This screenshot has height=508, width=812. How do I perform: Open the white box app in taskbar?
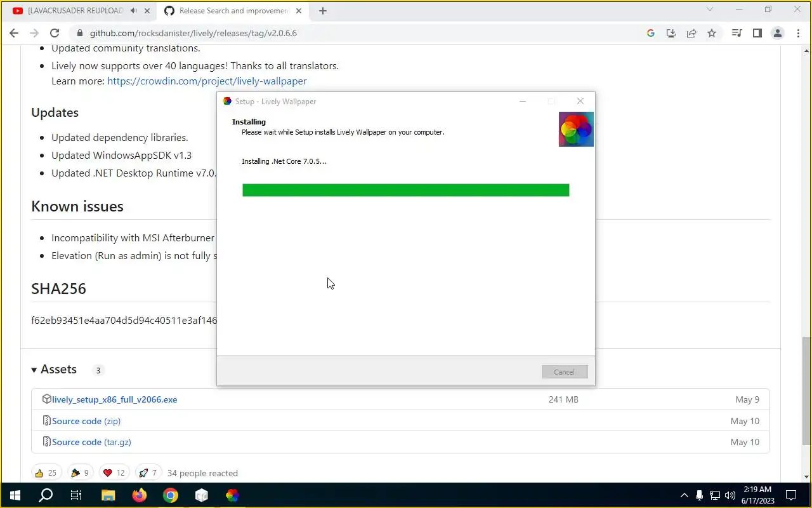tap(202, 495)
